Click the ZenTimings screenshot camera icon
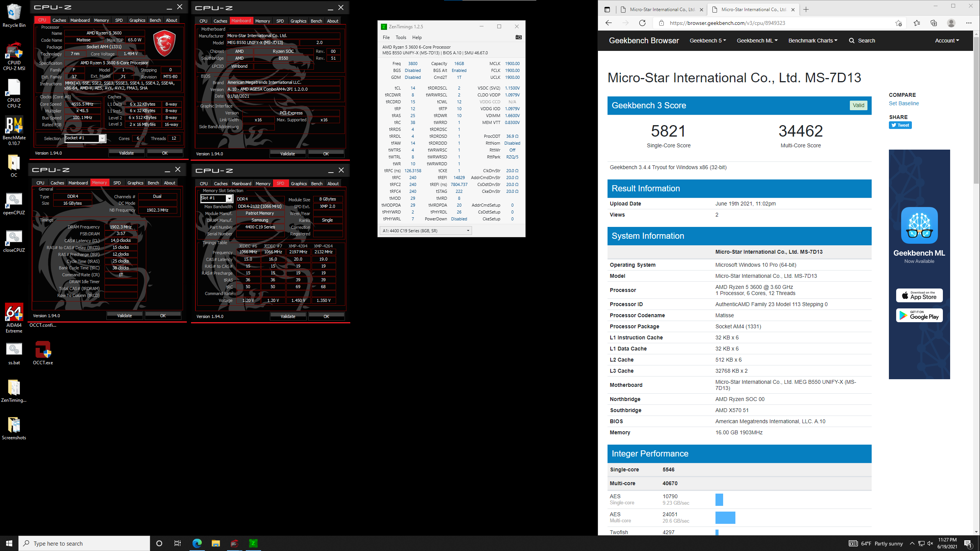Image resolution: width=980 pixels, height=551 pixels. click(x=518, y=37)
